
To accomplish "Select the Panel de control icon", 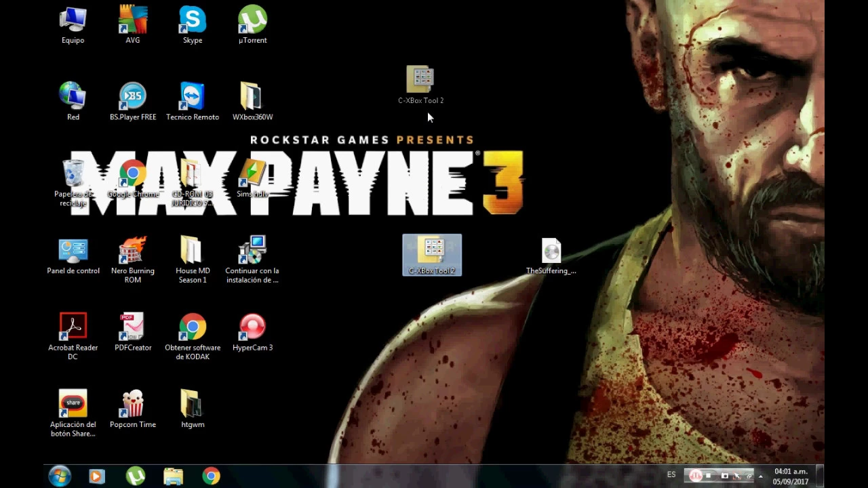I will pyautogui.click(x=73, y=256).
